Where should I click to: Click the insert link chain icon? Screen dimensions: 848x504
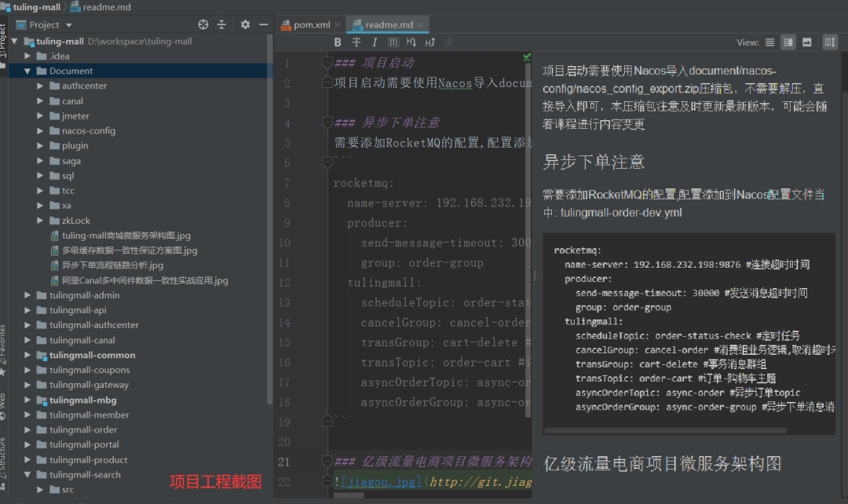tap(448, 42)
